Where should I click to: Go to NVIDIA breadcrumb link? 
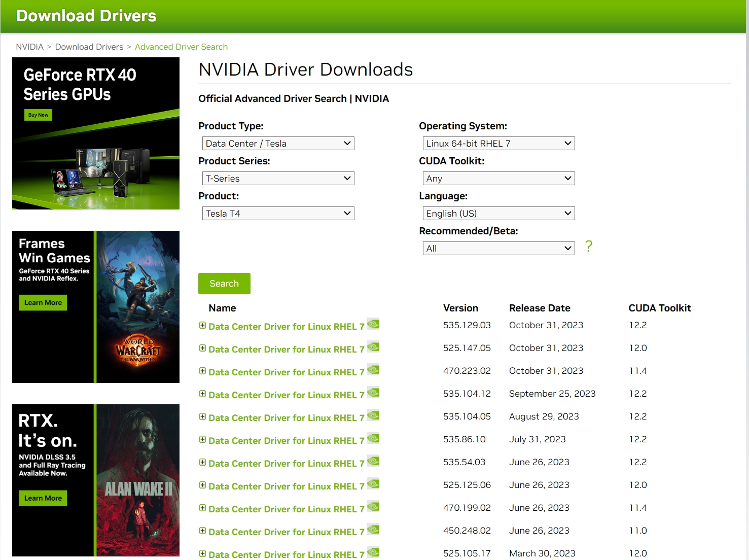(29, 47)
